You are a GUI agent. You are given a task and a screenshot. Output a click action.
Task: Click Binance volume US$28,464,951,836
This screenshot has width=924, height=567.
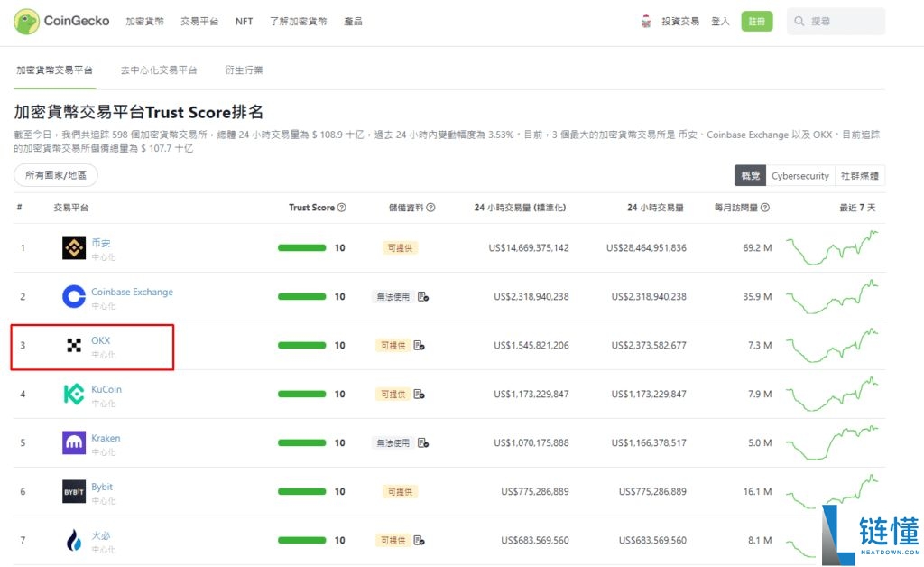tap(646, 248)
